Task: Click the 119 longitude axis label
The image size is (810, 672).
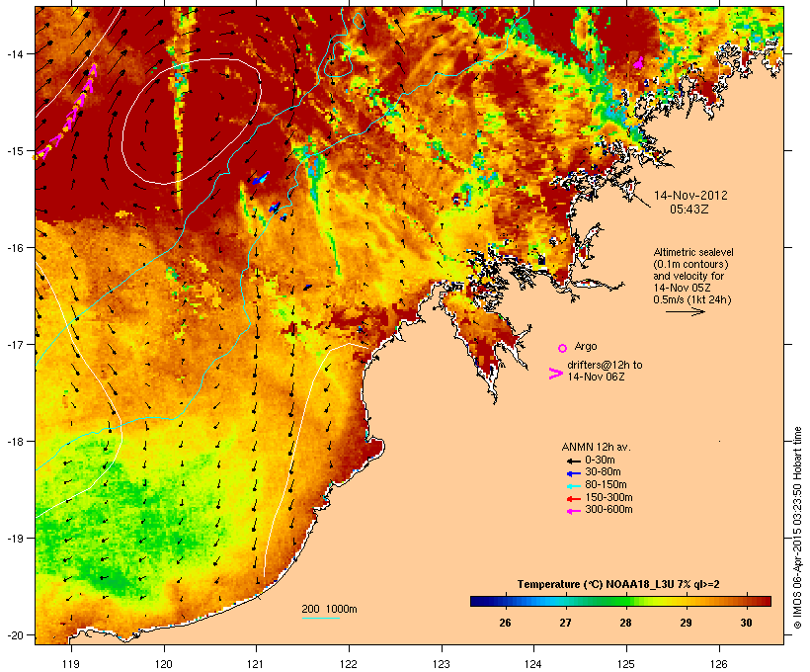Action: (71, 664)
